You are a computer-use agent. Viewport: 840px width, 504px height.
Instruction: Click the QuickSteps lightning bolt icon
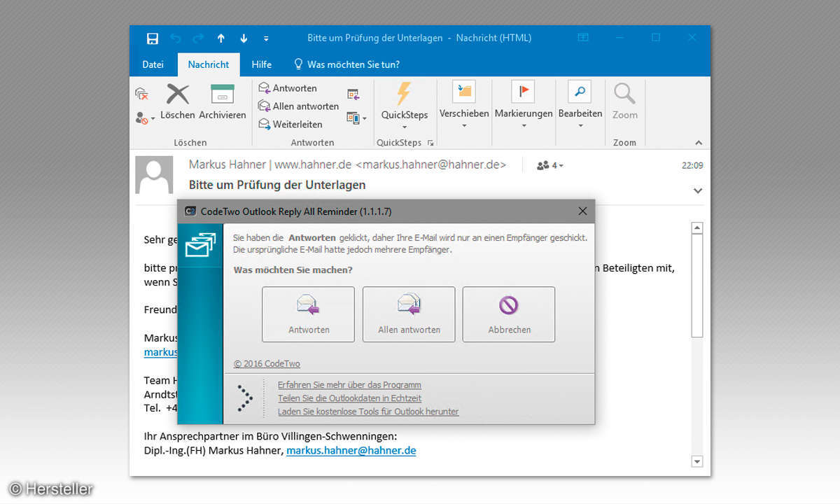pyautogui.click(x=404, y=94)
